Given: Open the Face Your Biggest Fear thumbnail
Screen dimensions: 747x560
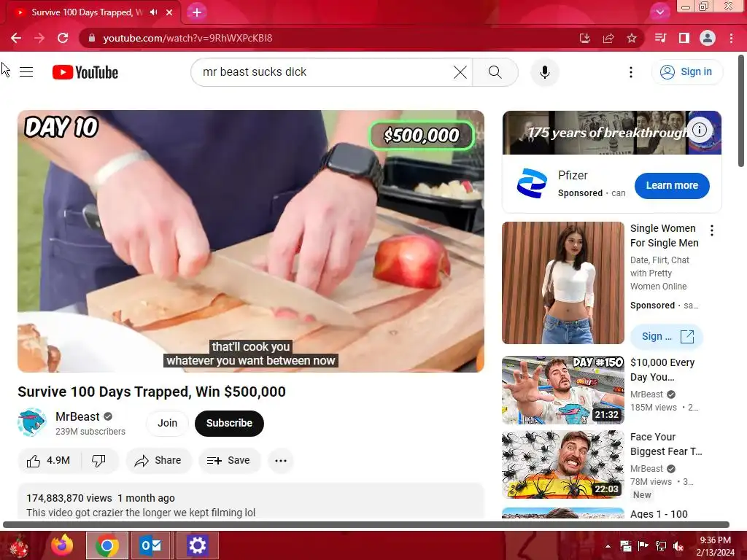Looking at the screenshot, I should 563,464.
